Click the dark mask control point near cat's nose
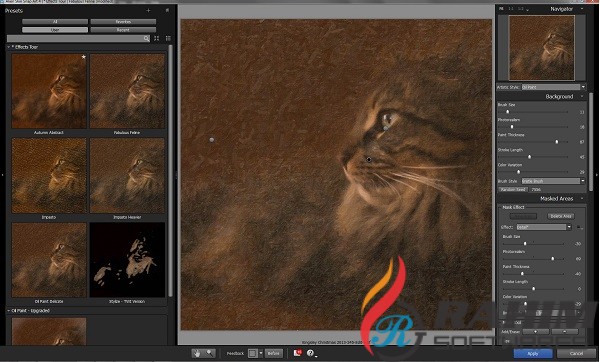This screenshot has width=600, height=362. coord(369,160)
